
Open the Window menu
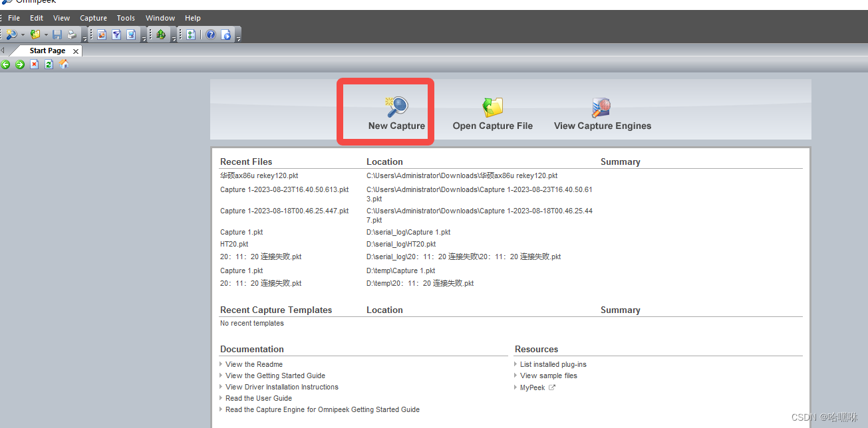pos(160,18)
